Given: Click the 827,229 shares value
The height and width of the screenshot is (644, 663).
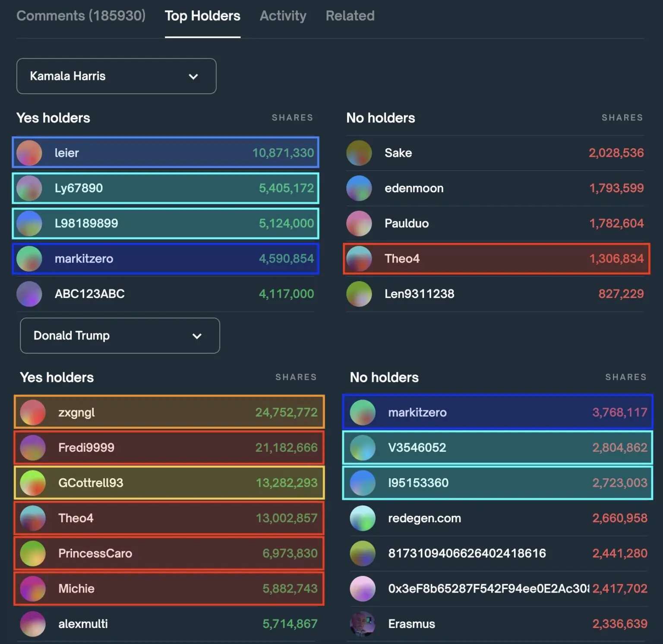Looking at the screenshot, I should coord(621,294).
